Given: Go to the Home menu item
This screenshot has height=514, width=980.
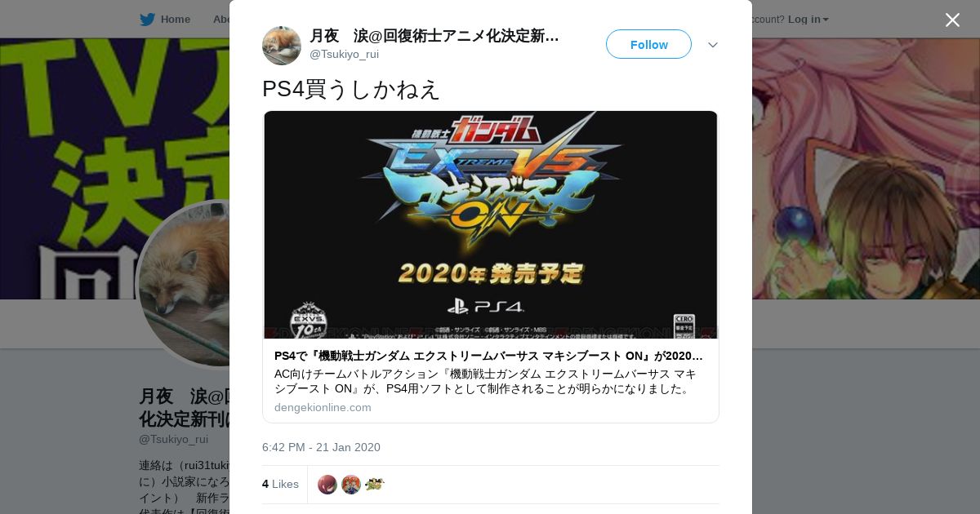Looking at the screenshot, I should pos(175,20).
